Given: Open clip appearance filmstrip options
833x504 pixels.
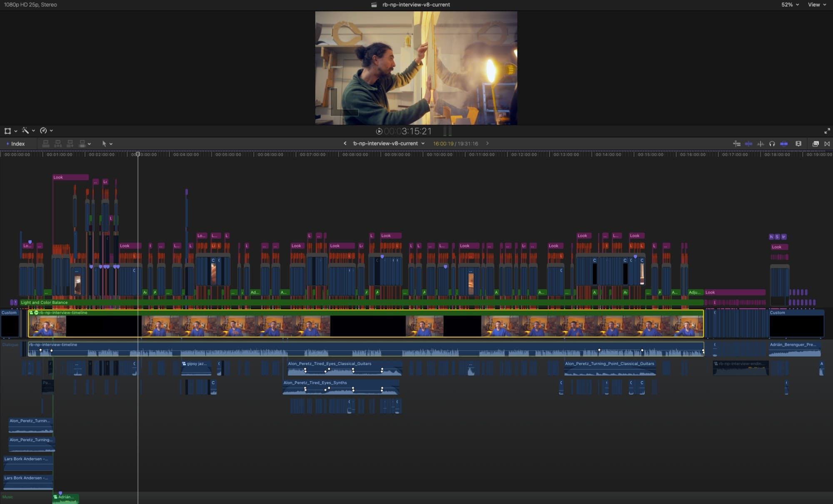Looking at the screenshot, I should (798, 144).
